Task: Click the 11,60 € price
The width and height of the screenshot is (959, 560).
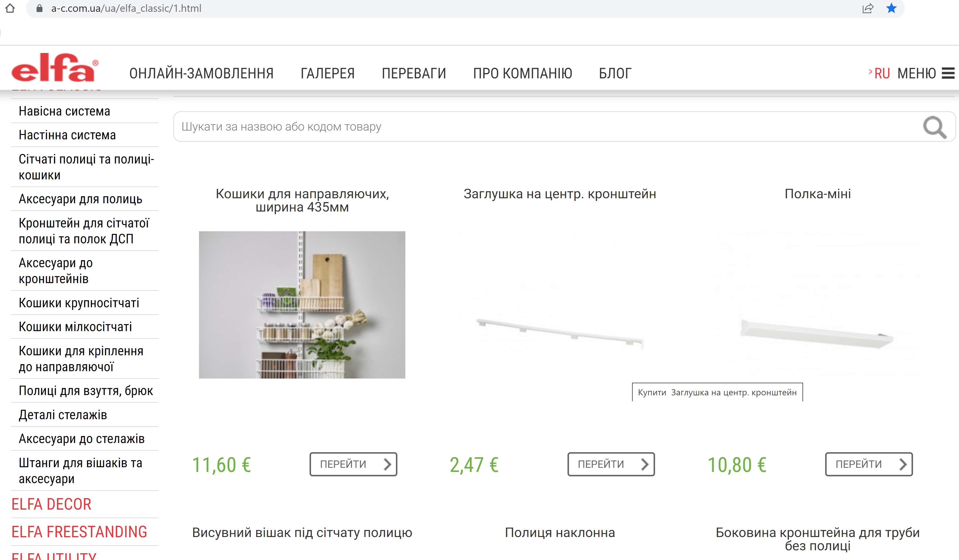Action: click(221, 465)
